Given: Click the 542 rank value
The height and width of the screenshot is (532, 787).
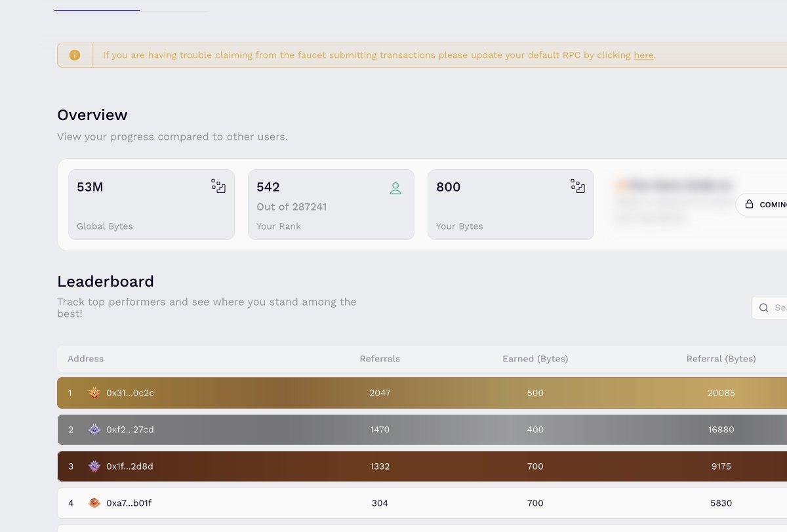Looking at the screenshot, I should point(268,187).
